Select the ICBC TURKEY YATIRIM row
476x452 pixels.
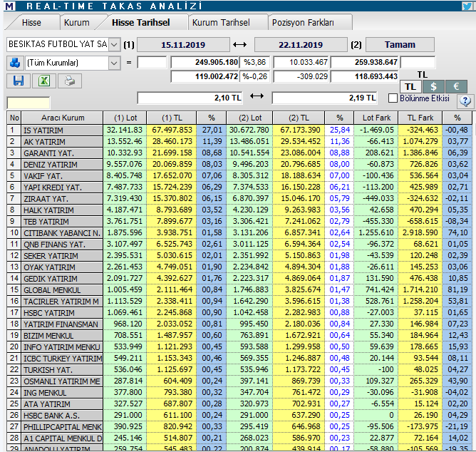239,359
